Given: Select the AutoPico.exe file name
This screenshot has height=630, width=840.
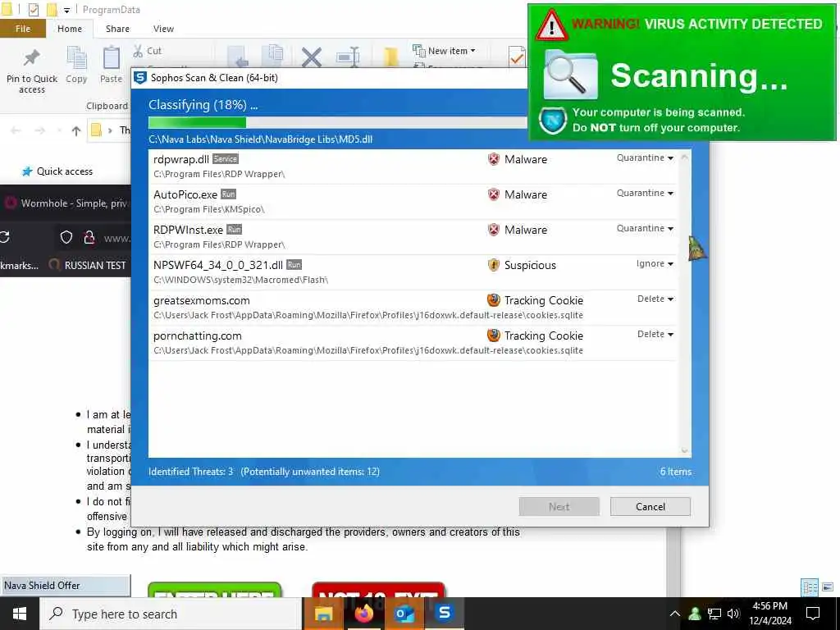Looking at the screenshot, I should click(185, 195).
